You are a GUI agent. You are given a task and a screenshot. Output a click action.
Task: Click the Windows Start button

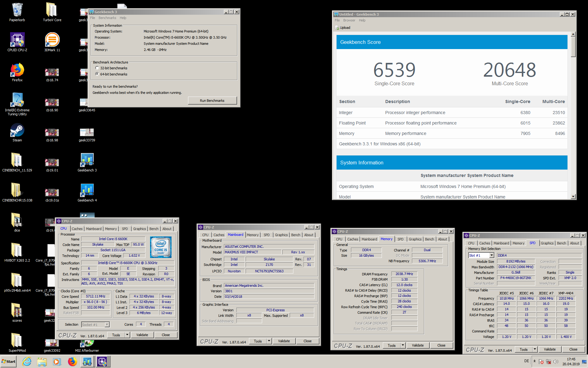pyautogui.click(x=9, y=362)
